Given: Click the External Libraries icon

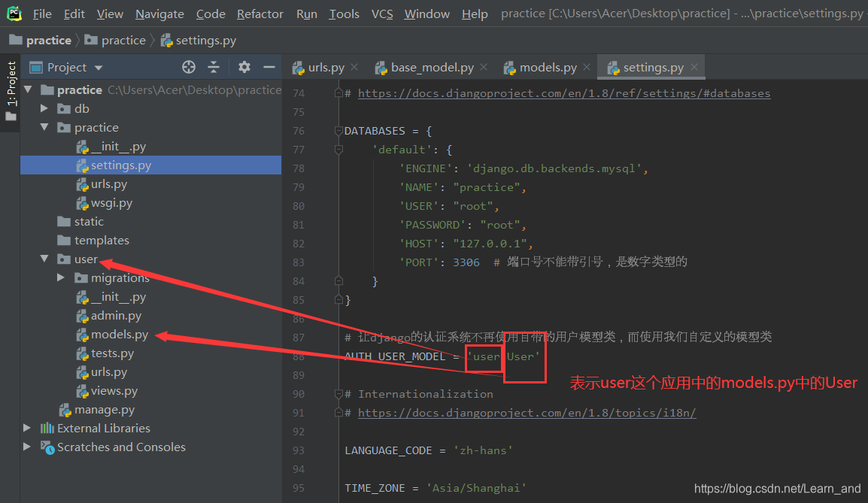Looking at the screenshot, I should [x=47, y=429].
